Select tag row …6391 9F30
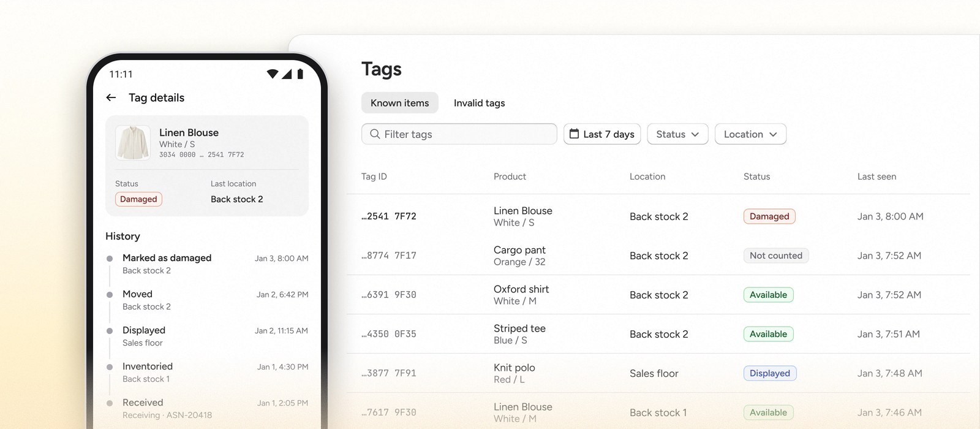 [x=658, y=295]
